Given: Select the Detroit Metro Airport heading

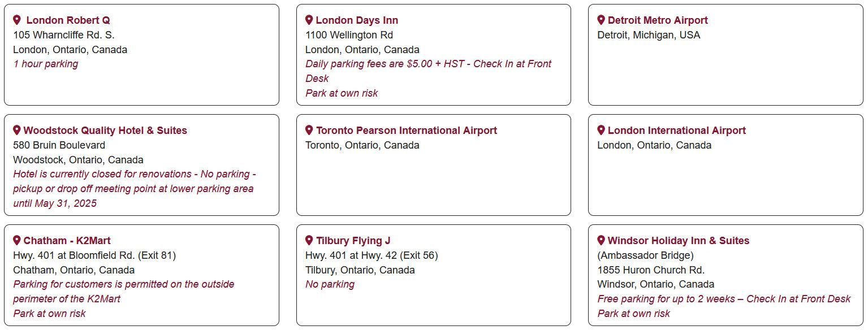Looking at the screenshot, I should pyautogui.click(x=658, y=20).
